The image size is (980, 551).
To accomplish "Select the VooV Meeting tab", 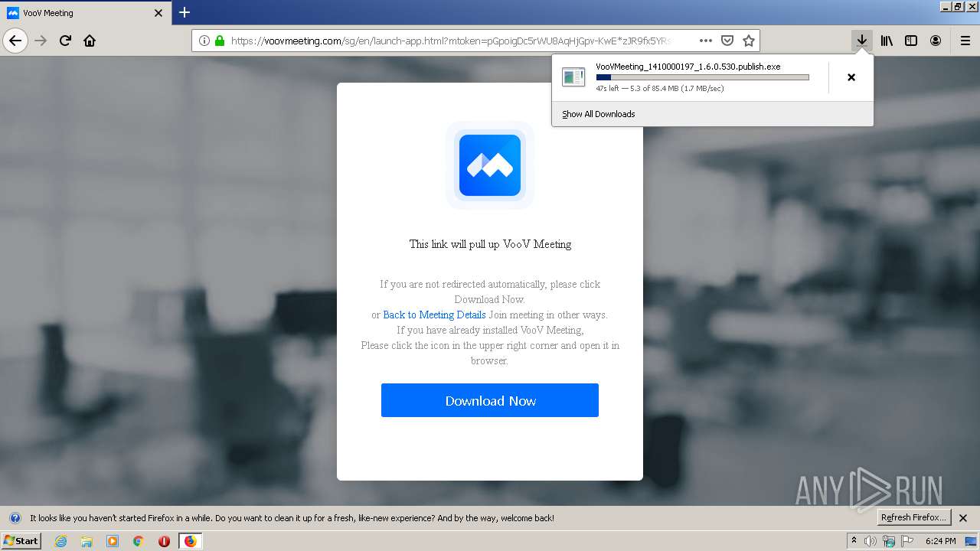I will 85,13.
